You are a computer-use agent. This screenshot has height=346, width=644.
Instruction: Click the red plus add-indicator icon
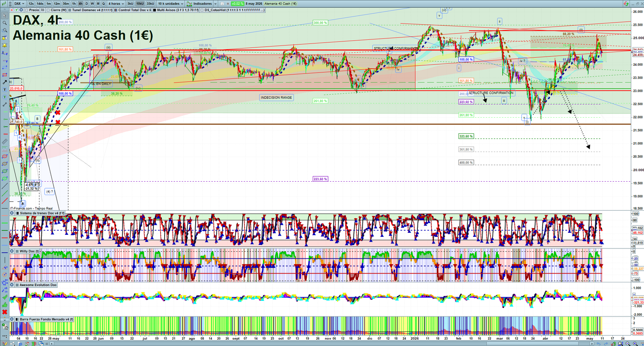point(12,10)
